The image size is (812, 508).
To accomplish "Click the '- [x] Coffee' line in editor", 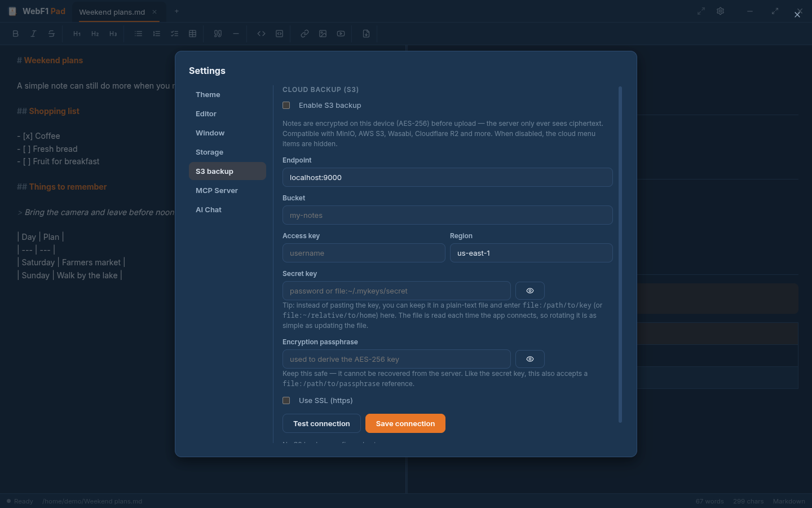I will point(38,136).
